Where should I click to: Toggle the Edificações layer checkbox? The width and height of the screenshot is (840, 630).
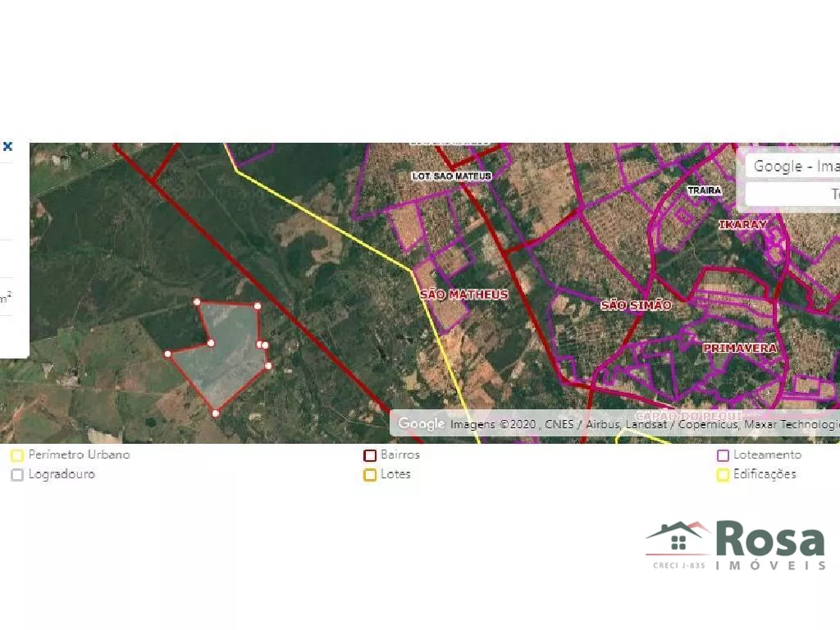(x=723, y=475)
